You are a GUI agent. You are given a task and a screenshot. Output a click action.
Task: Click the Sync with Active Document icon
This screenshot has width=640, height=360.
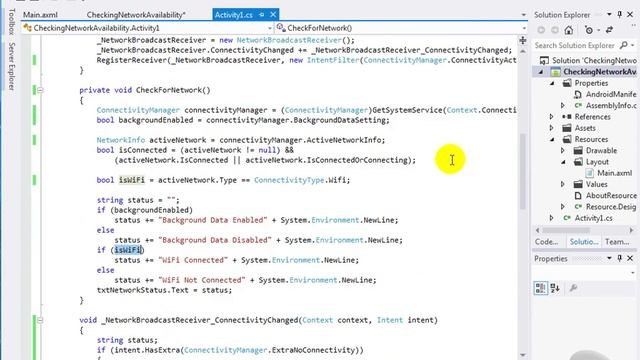pyautogui.click(x=609, y=30)
